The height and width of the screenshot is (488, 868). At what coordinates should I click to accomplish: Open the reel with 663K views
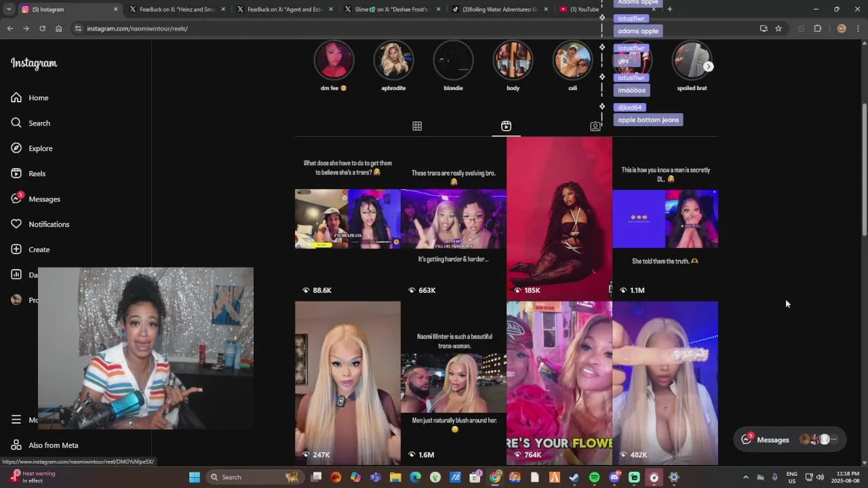453,218
